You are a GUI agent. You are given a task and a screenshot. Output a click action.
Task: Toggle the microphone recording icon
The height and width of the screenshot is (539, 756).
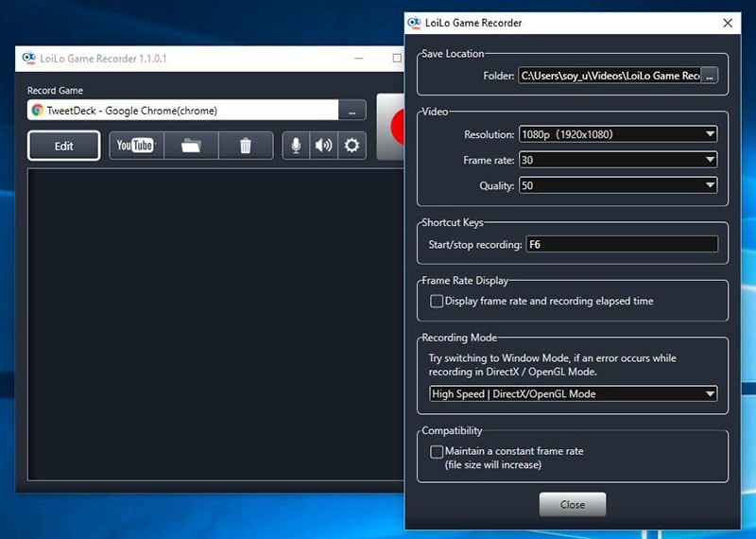(x=296, y=146)
